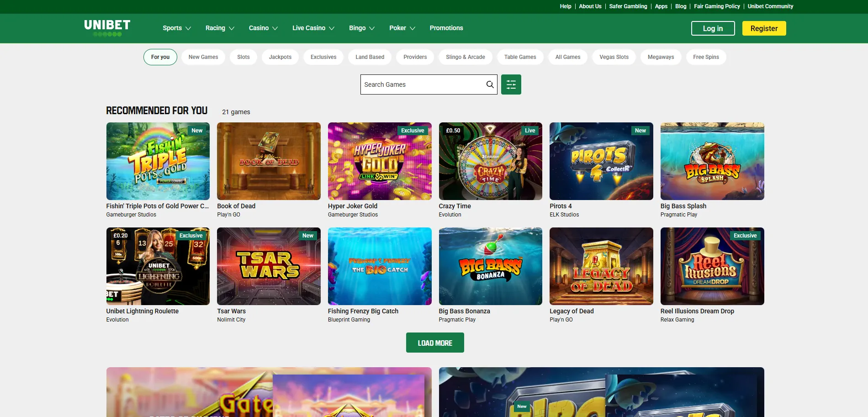Select the Exclusives tab
868x417 pixels.
tap(323, 57)
